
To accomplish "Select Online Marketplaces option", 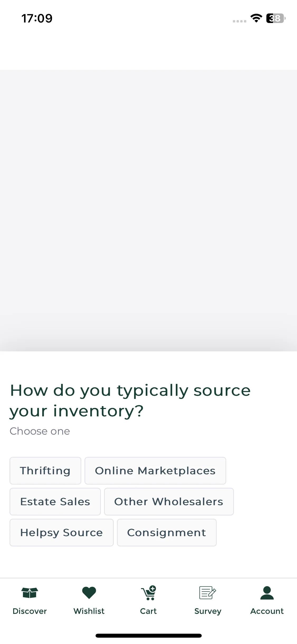I will coord(155,471).
